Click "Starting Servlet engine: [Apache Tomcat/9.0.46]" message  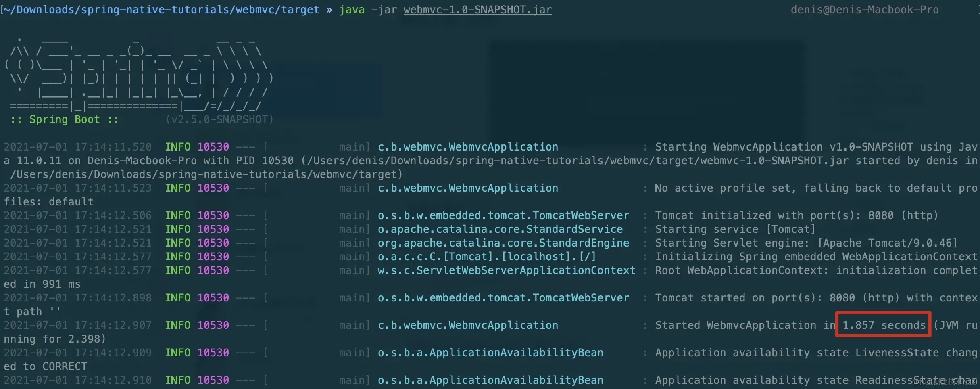(x=806, y=243)
